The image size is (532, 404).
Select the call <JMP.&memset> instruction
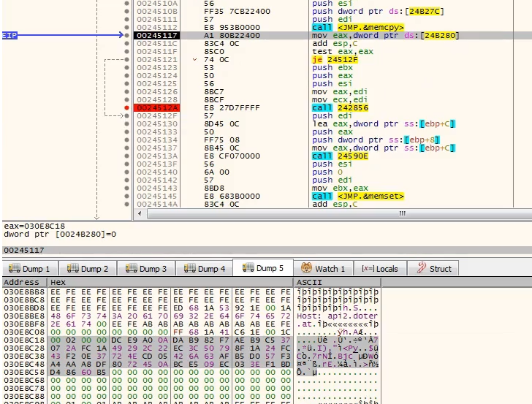tap(358, 196)
